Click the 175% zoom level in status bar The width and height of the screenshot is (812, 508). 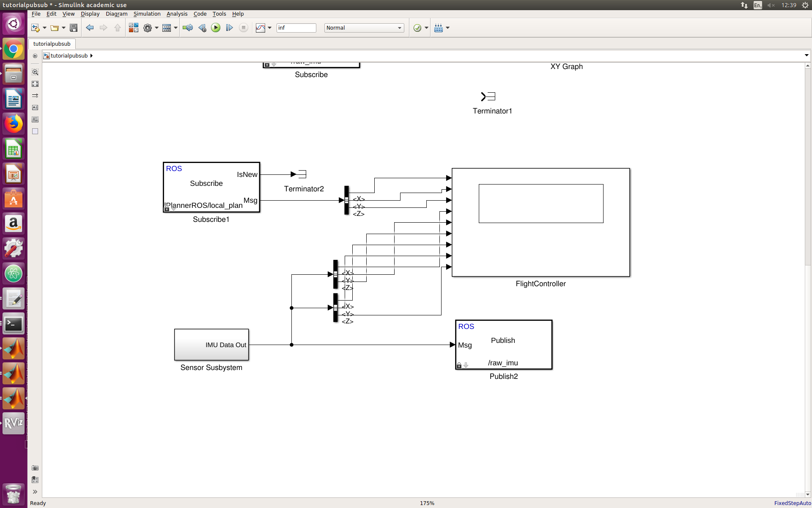tap(427, 503)
